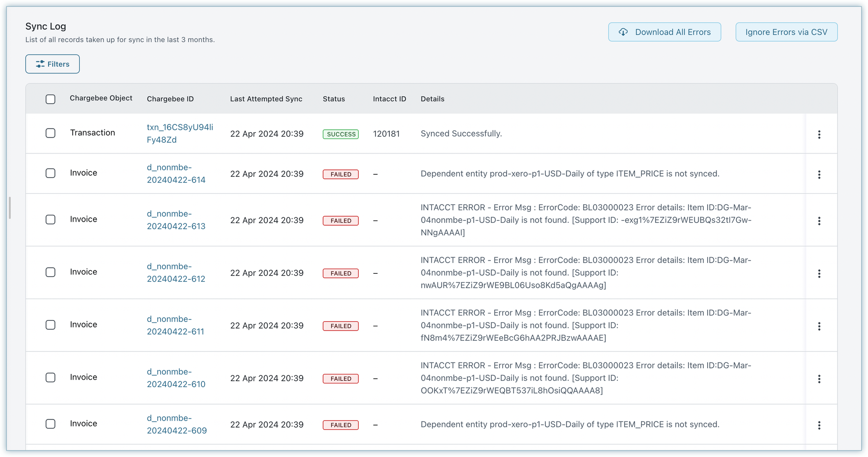
Task: Open three-dot menu for invoice d_nonmbe-20240422-614
Action: pyautogui.click(x=819, y=174)
